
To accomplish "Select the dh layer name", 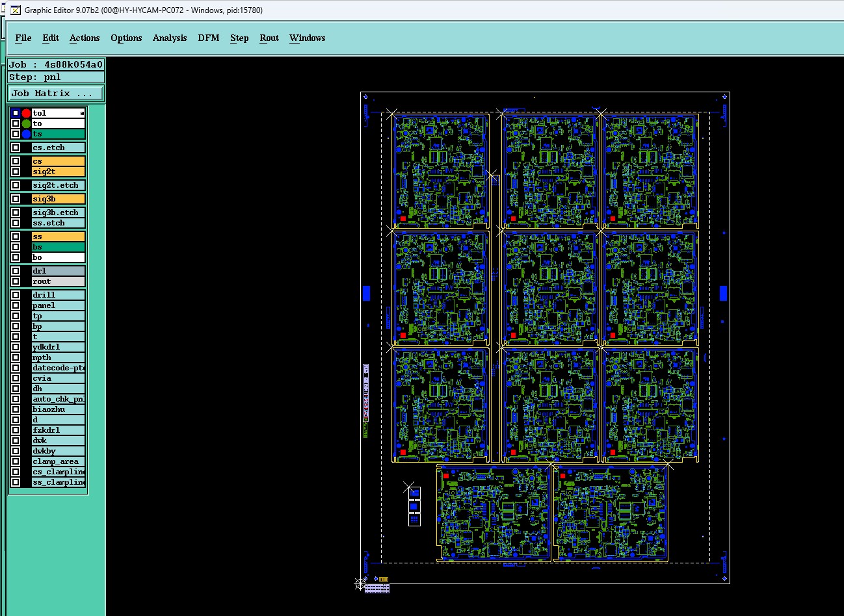I will (59, 389).
